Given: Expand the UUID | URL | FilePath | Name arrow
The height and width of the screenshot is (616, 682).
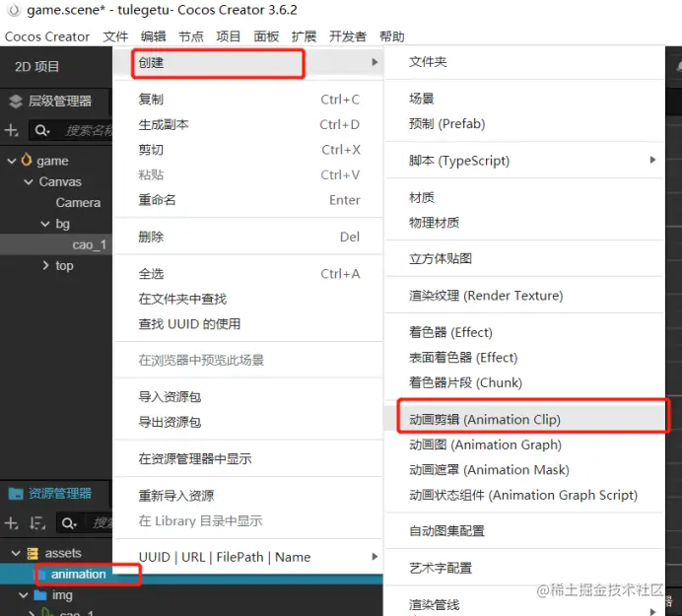Looking at the screenshot, I should click(375, 557).
